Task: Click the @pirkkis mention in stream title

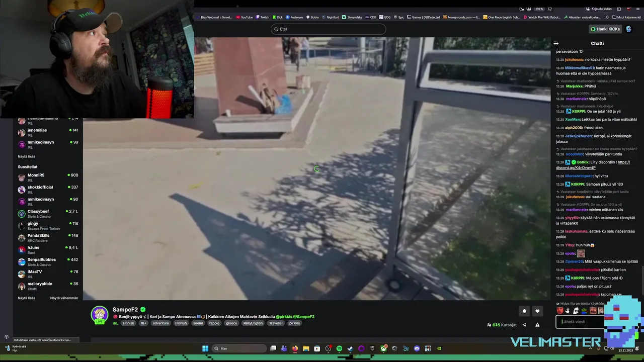Action: click(284, 317)
